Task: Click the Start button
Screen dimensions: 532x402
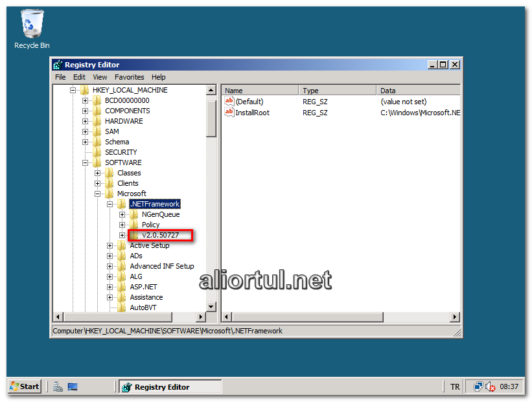Action: [25, 386]
